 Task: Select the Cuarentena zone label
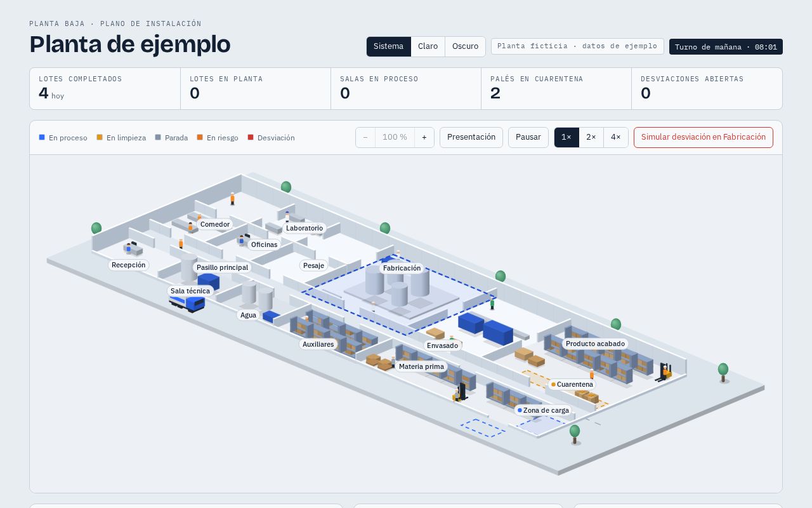(572, 384)
